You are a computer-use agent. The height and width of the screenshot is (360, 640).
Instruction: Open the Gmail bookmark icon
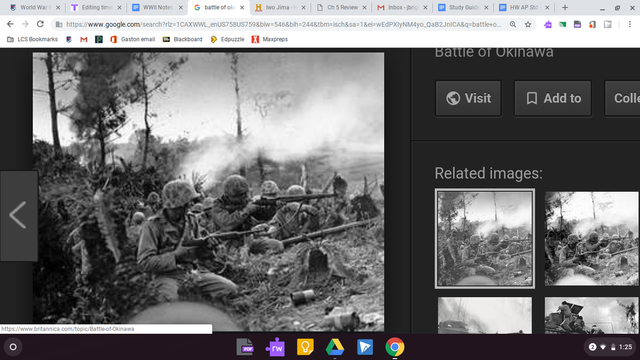tap(84, 39)
